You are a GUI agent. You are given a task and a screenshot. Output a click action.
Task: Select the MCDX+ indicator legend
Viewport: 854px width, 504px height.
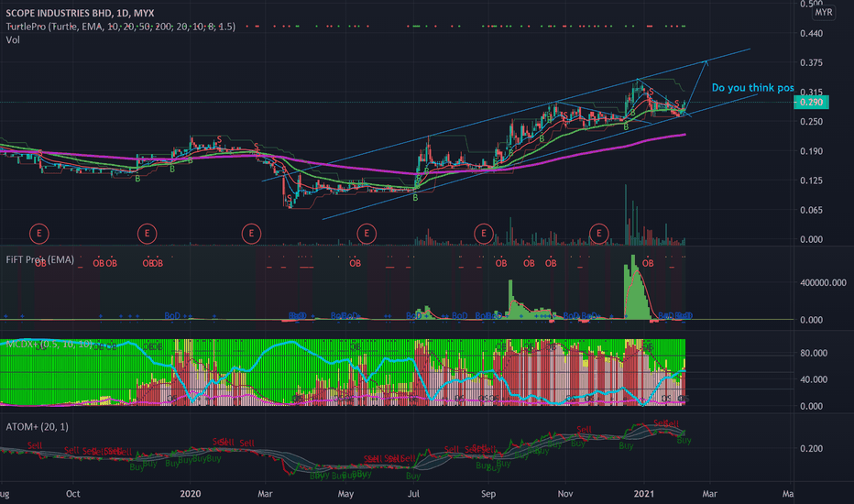point(49,344)
